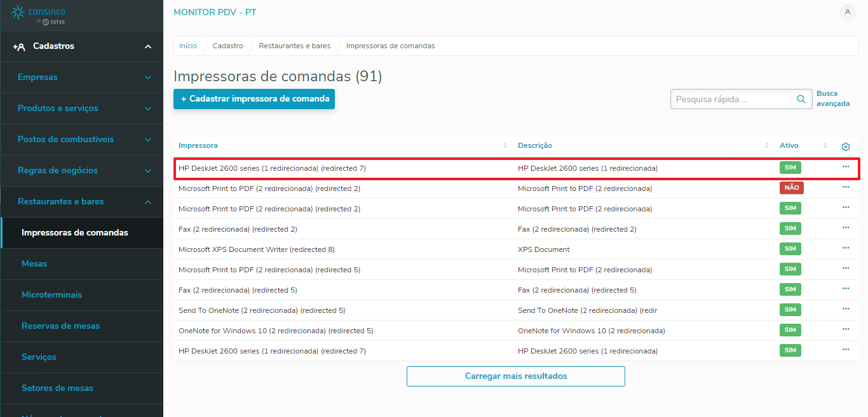The image size is (868, 417).
Task: Click Impressoras de comandas breadcrumb
Action: 391,46
